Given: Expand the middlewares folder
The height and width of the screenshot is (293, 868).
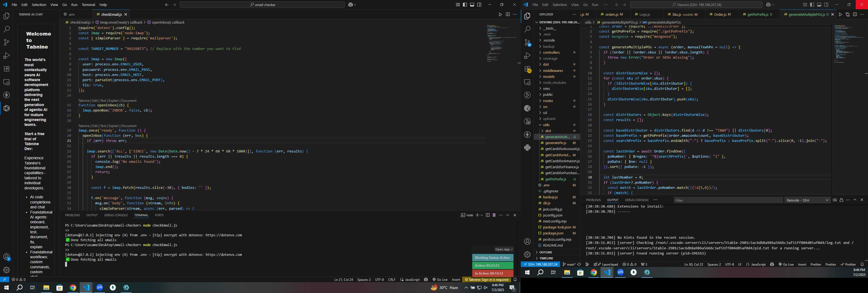Looking at the screenshot, I should (557, 71).
